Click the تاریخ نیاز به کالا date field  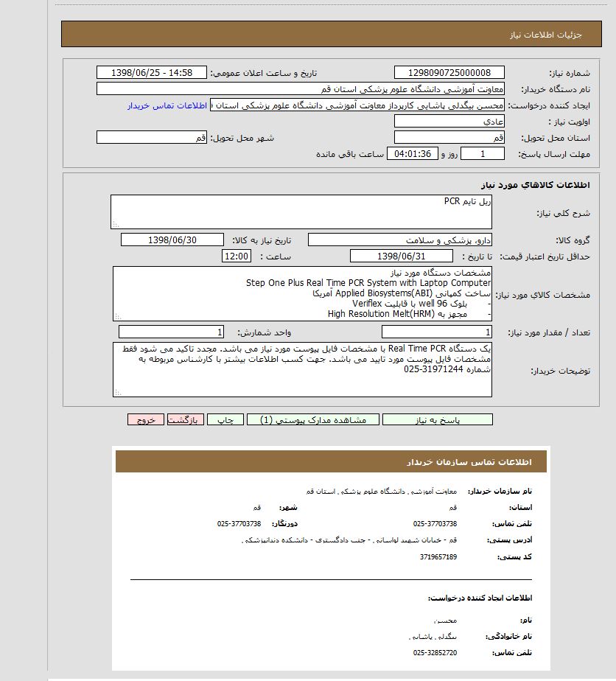tap(172, 240)
